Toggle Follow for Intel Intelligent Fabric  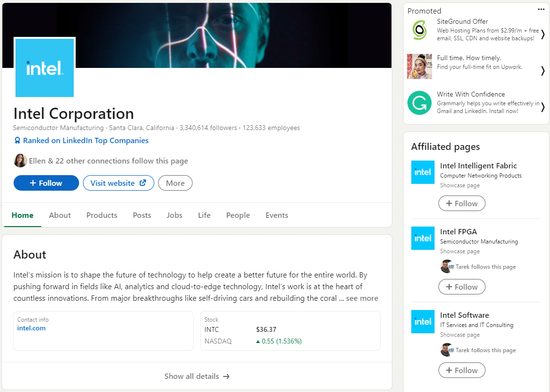461,203
